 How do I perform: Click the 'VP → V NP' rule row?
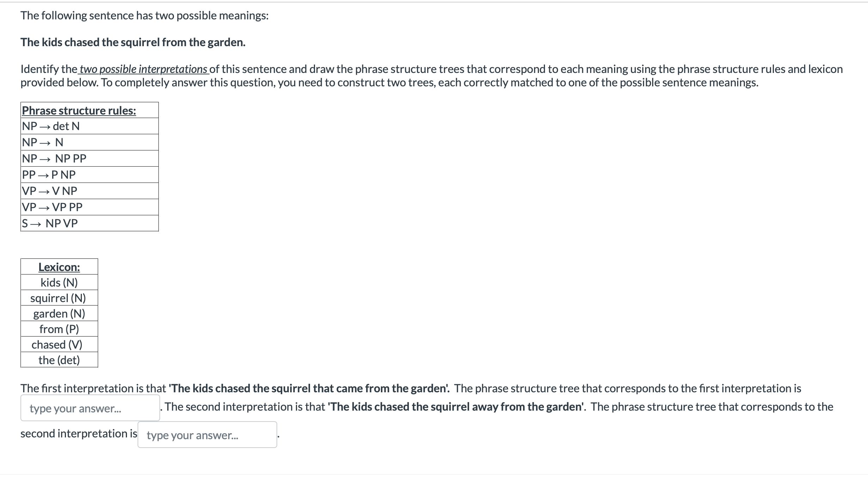click(90, 191)
